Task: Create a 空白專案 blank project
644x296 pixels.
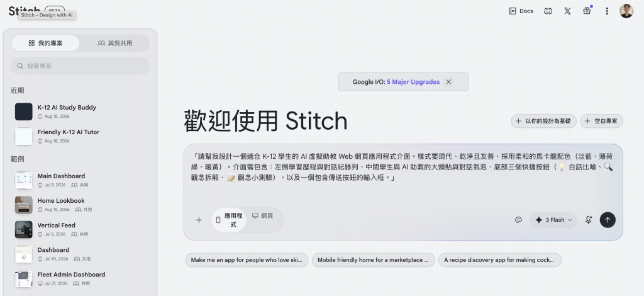Action: coord(601,122)
